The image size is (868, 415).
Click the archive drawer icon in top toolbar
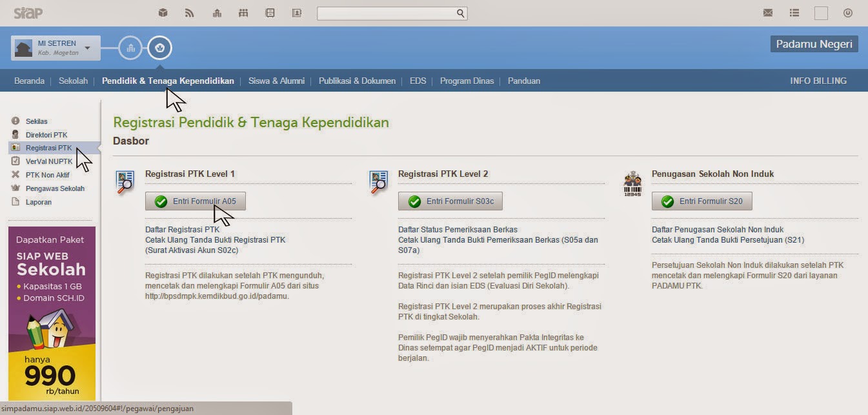270,12
